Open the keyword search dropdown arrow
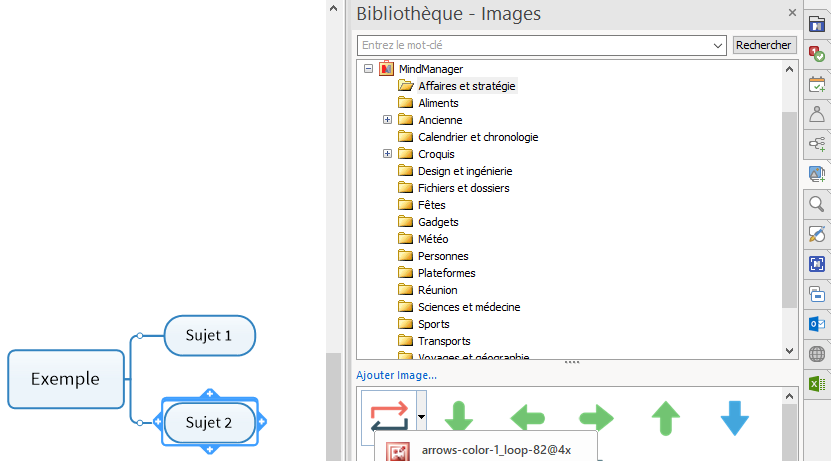The height and width of the screenshot is (461, 831). [719, 45]
